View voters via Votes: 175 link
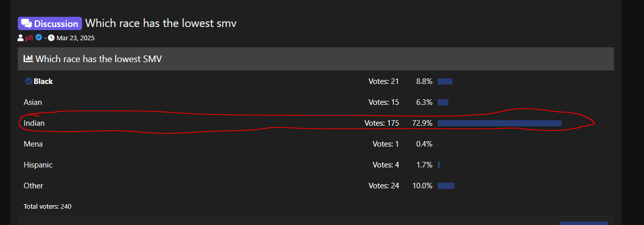The image size is (644, 225). point(382,123)
